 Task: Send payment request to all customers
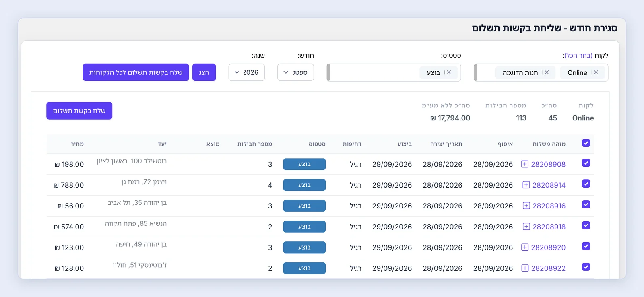coord(136,72)
